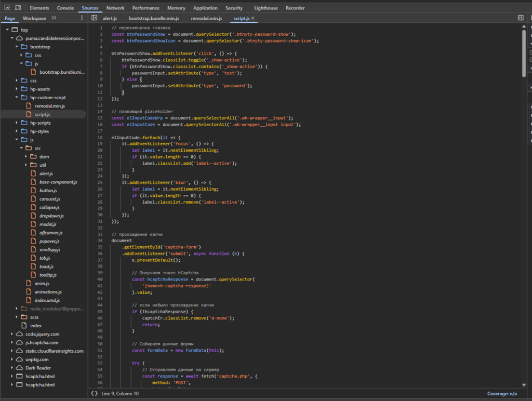The height and width of the screenshot is (401, 532).
Task: Open animations.js file icon in tree
Action: coord(29,292)
